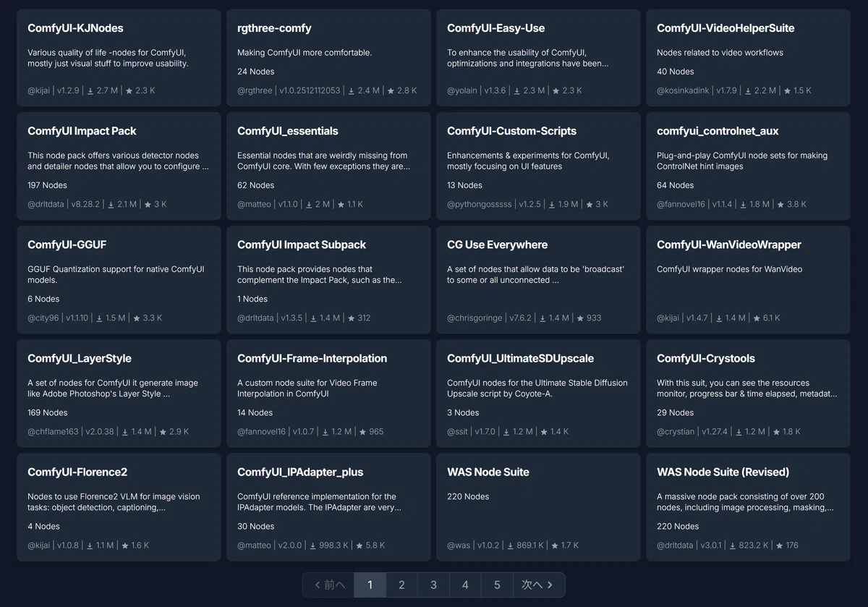
Task: Click author @rgthree text
Action: (255, 91)
